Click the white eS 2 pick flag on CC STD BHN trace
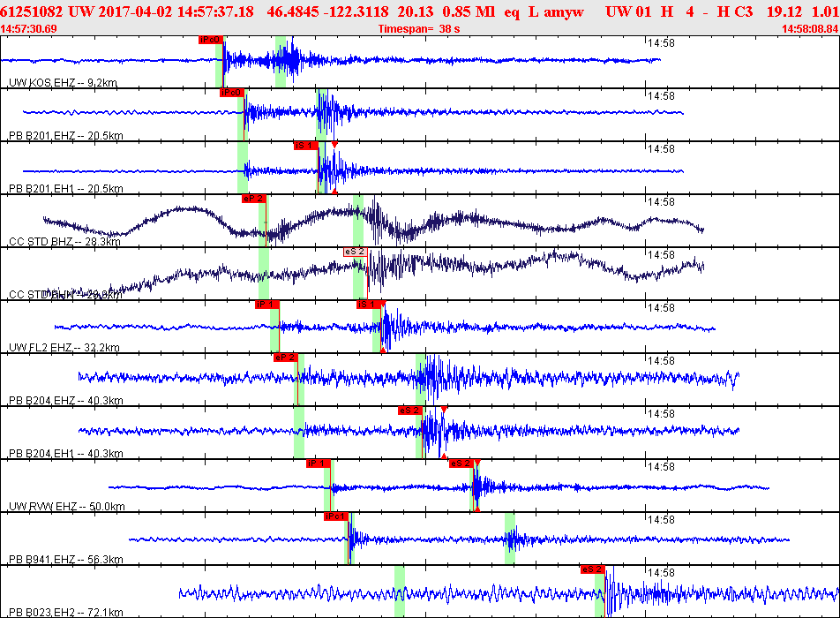 [356, 252]
